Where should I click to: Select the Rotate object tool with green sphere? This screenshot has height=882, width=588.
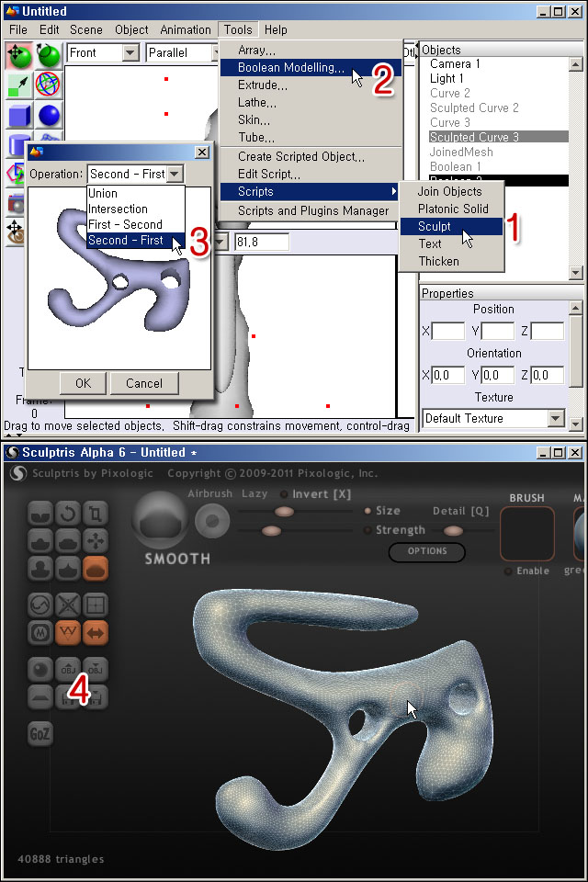click(x=49, y=55)
